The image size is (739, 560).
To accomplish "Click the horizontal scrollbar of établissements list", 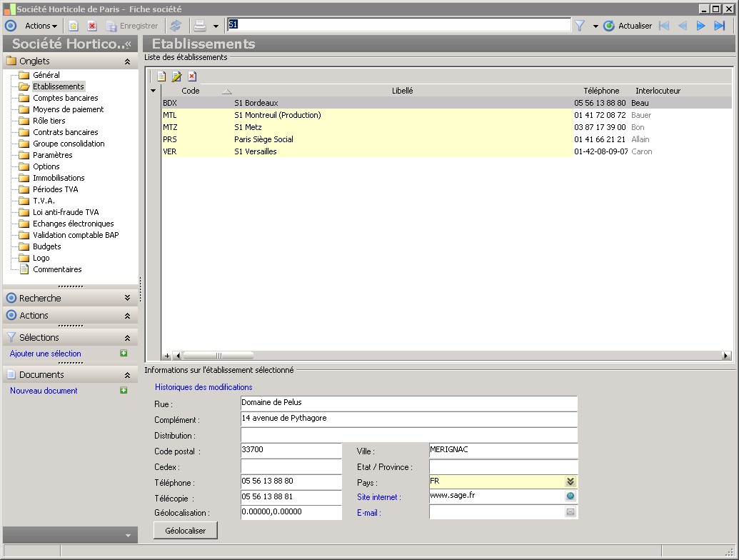I will pyautogui.click(x=218, y=356).
